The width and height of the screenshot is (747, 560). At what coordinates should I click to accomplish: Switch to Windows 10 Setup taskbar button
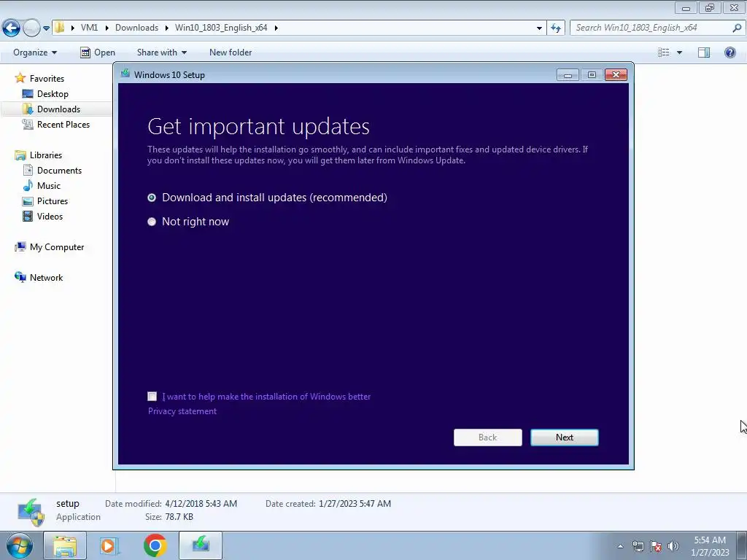pos(201,545)
